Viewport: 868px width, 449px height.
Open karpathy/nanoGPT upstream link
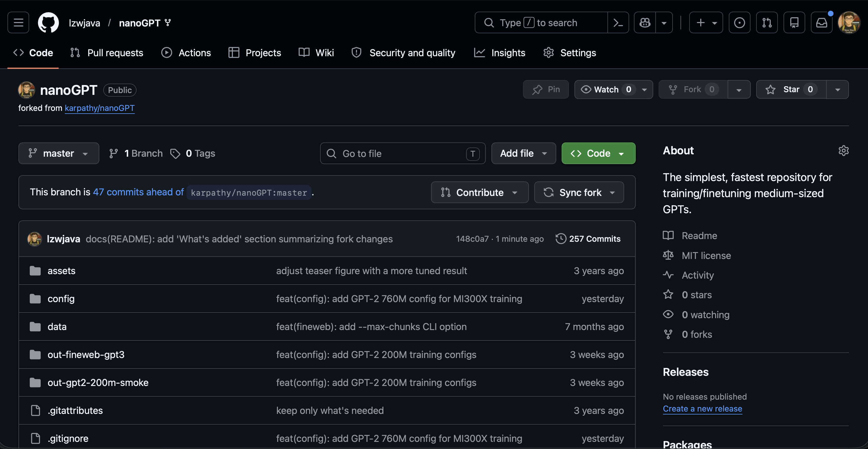tap(100, 108)
